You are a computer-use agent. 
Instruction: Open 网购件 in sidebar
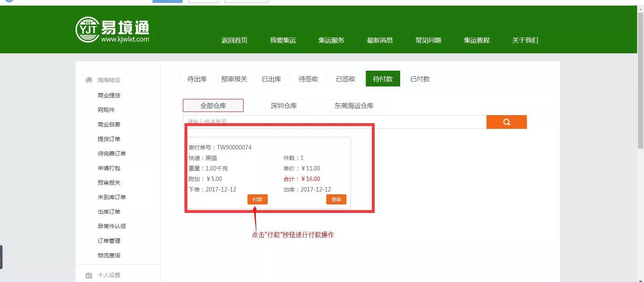[x=106, y=110]
